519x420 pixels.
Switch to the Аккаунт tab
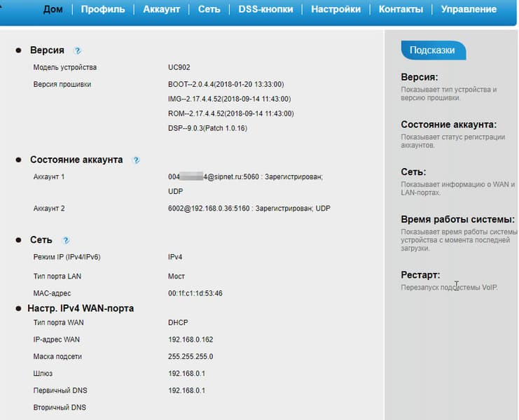point(162,9)
